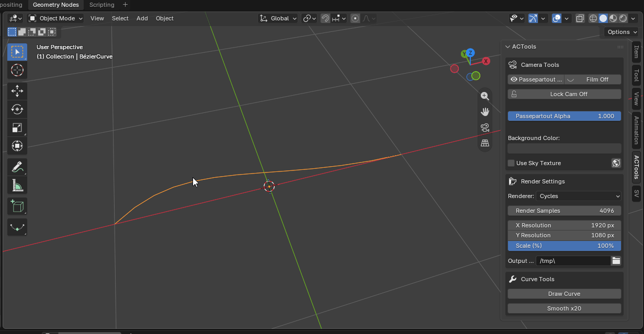Open the editor type dropdown

coord(15,18)
